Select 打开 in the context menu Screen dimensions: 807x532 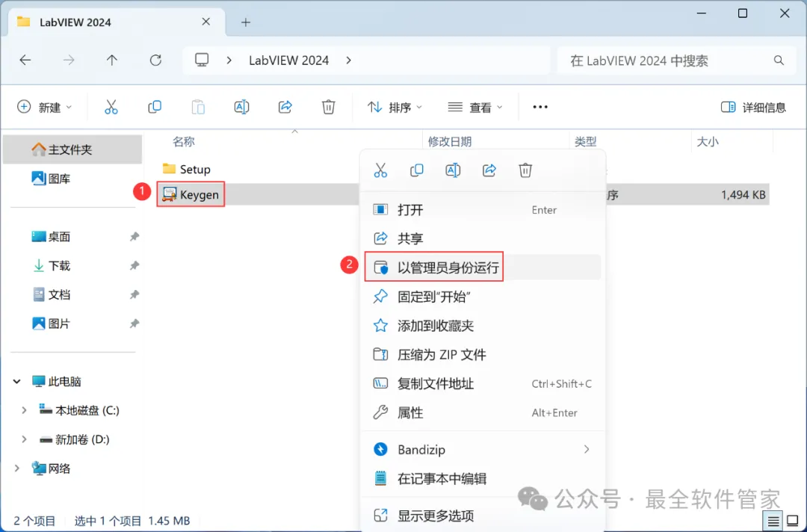483,209
